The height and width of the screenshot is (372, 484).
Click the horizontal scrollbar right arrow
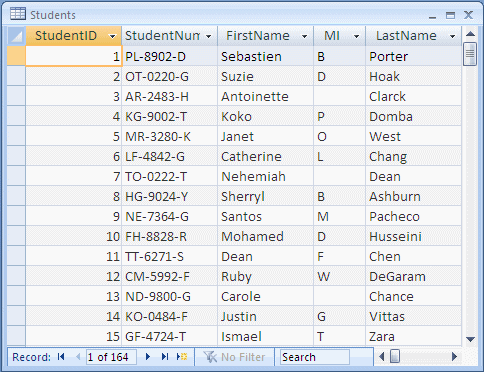(x=454, y=357)
